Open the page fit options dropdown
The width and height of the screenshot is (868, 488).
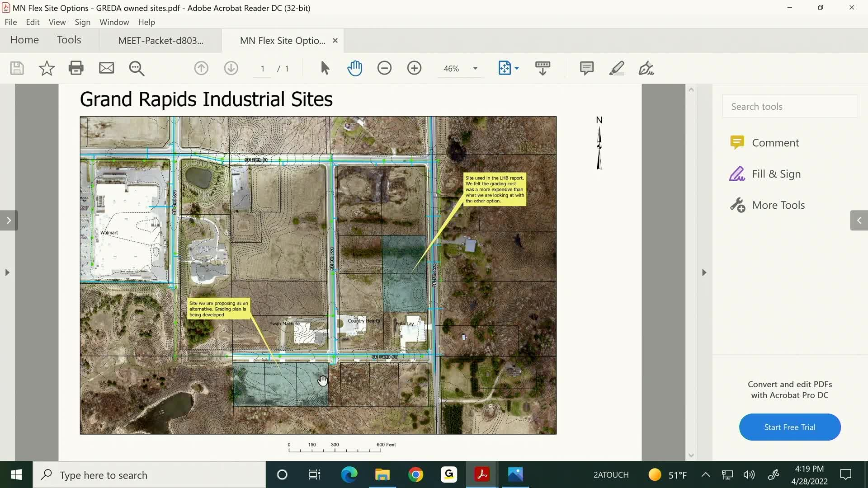(x=509, y=68)
